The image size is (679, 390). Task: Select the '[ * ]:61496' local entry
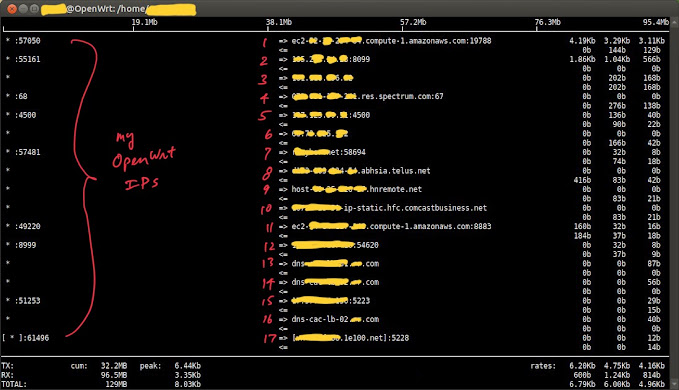pos(25,338)
